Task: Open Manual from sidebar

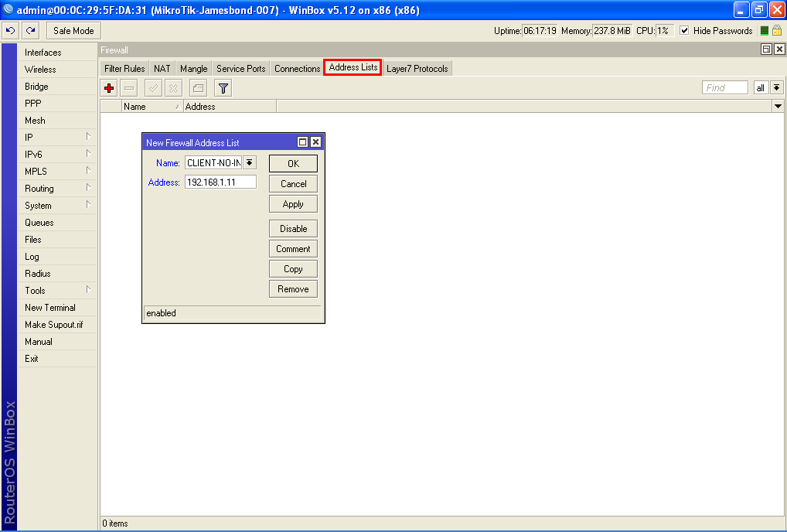Action: point(57,341)
